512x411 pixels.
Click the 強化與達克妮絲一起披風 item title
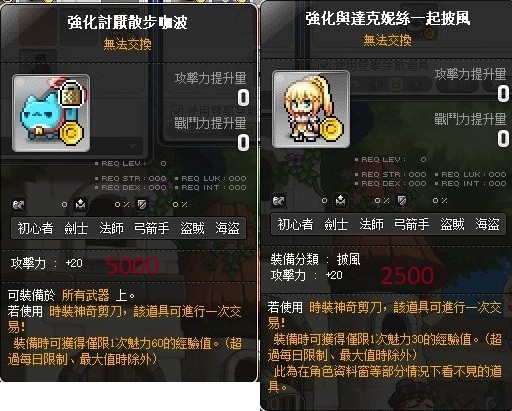pyautogui.click(x=388, y=18)
